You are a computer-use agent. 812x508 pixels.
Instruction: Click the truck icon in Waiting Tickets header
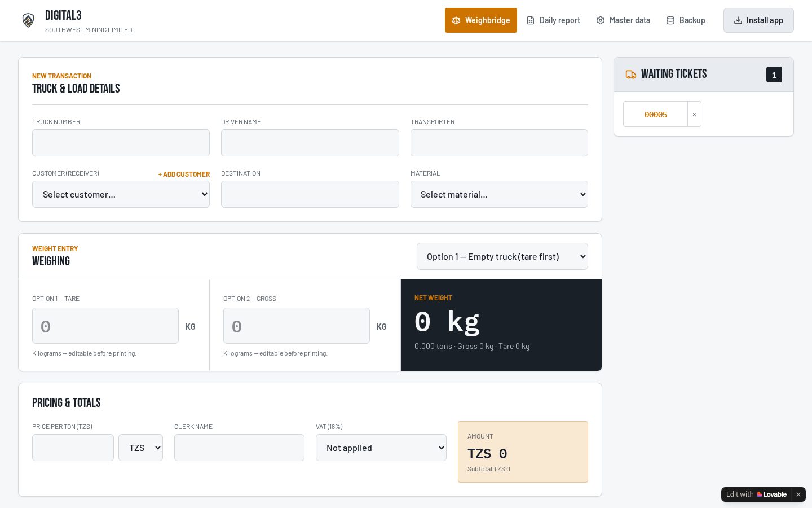point(631,75)
